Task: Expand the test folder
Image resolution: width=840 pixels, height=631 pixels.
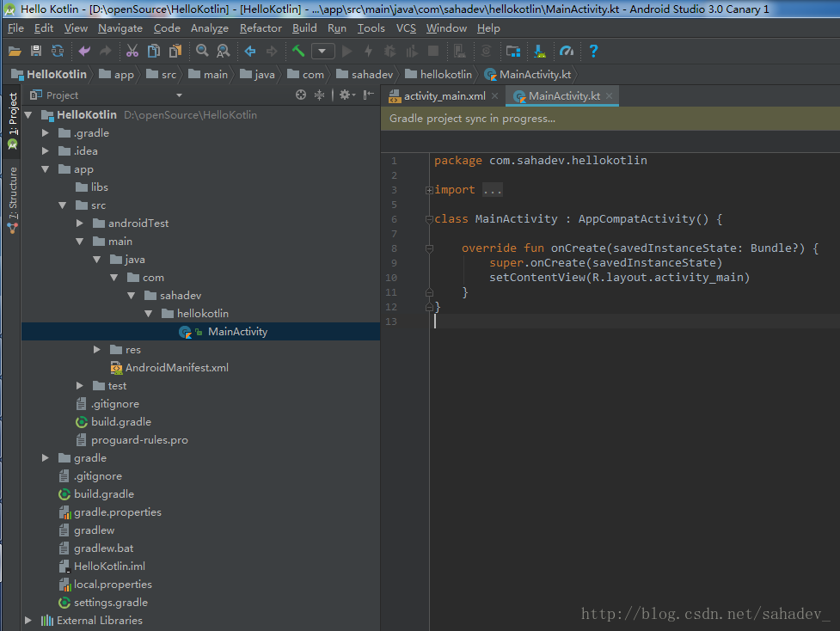Action: tap(80, 386)
